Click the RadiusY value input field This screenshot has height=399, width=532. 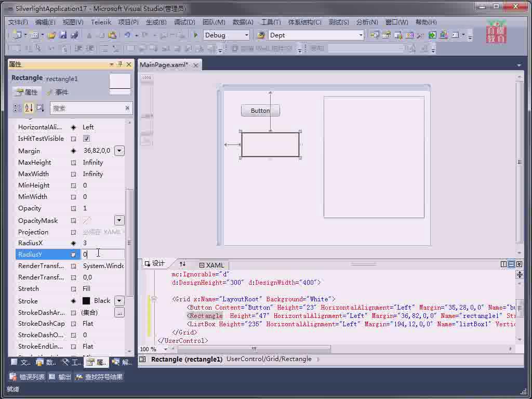(x=102, y=254)
